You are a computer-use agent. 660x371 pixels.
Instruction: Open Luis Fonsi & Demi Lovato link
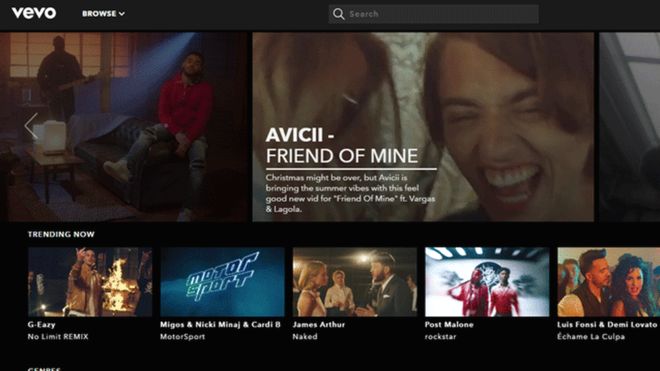pyautogui.click(x=607, y=325)
